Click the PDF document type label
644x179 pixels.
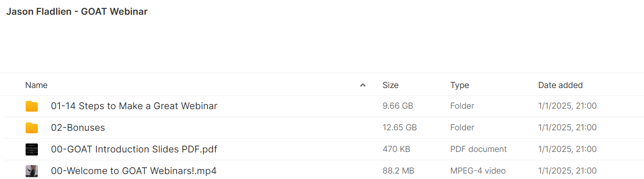pyautogui.click(x=478, y=149)
